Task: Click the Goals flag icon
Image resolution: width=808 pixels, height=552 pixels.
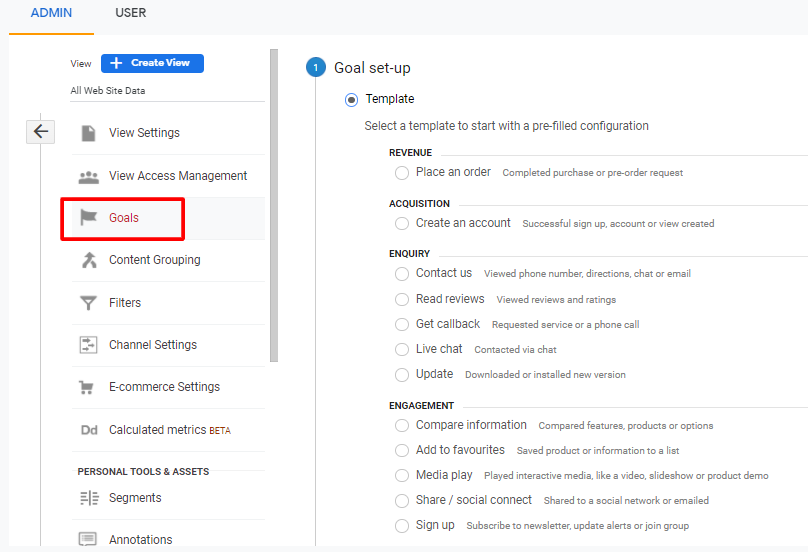Action: 89,218
